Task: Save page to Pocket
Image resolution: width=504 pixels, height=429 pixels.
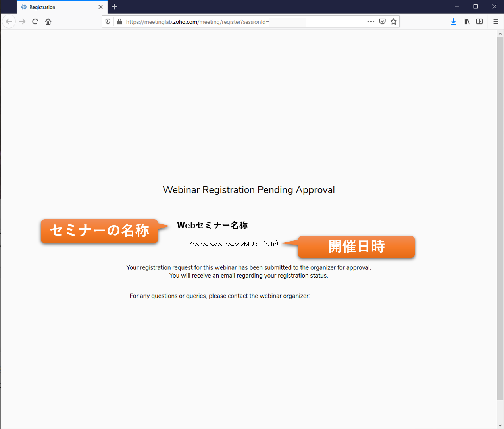Action: [x=382, y=21]
